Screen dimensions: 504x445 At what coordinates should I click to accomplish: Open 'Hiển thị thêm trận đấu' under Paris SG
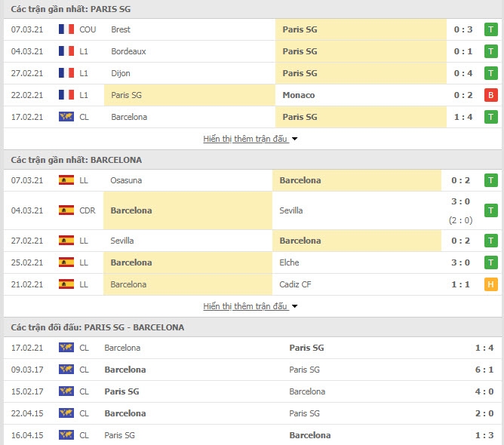245,139
